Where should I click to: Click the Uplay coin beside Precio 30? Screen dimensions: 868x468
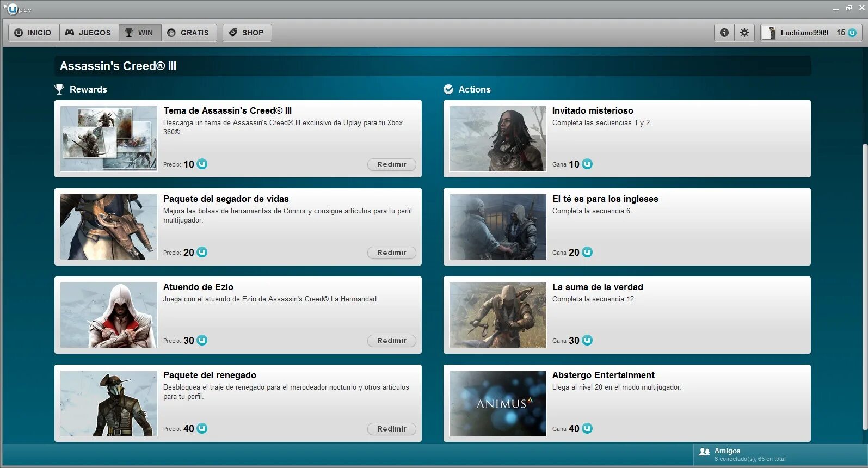point(202,340)
